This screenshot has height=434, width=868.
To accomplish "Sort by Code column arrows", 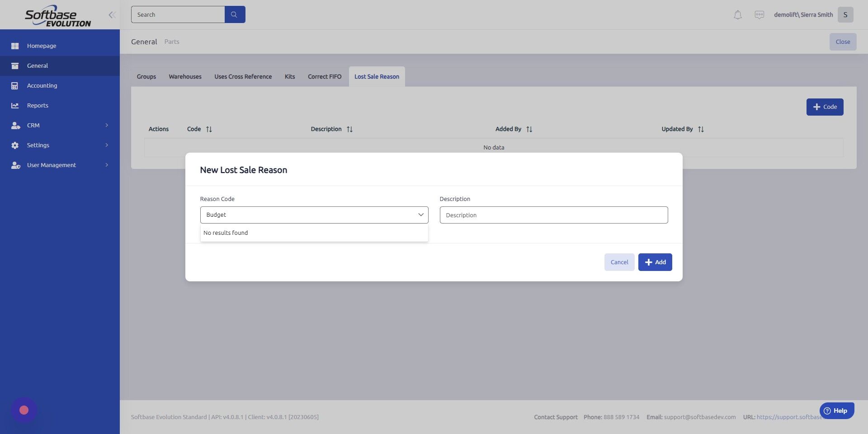I will point(209,129).
